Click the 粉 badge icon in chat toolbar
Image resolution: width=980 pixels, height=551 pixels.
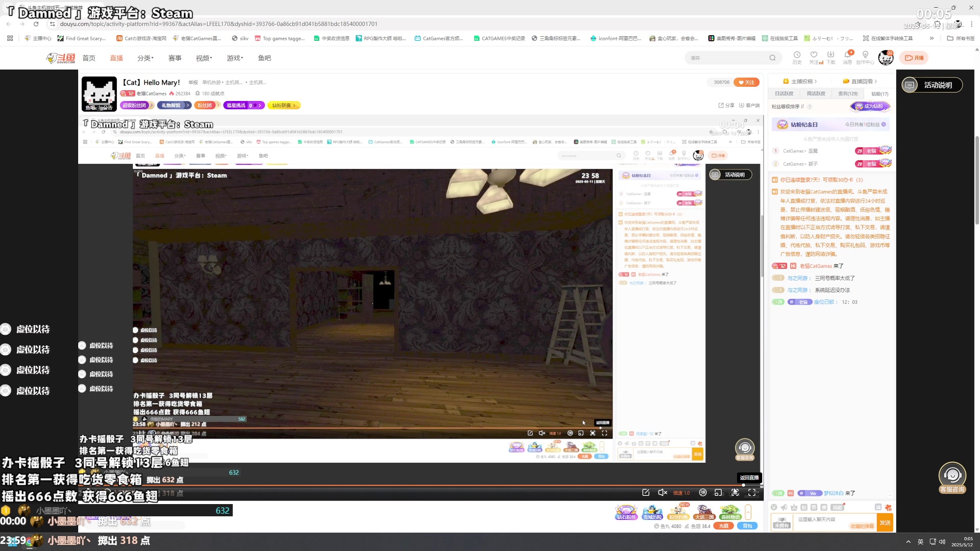tap(804, 507)
